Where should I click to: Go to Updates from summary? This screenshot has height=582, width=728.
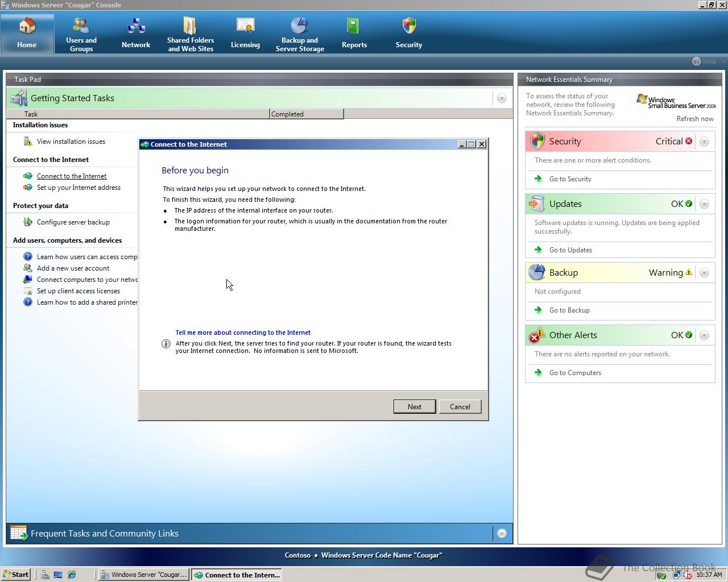point(570,250)
